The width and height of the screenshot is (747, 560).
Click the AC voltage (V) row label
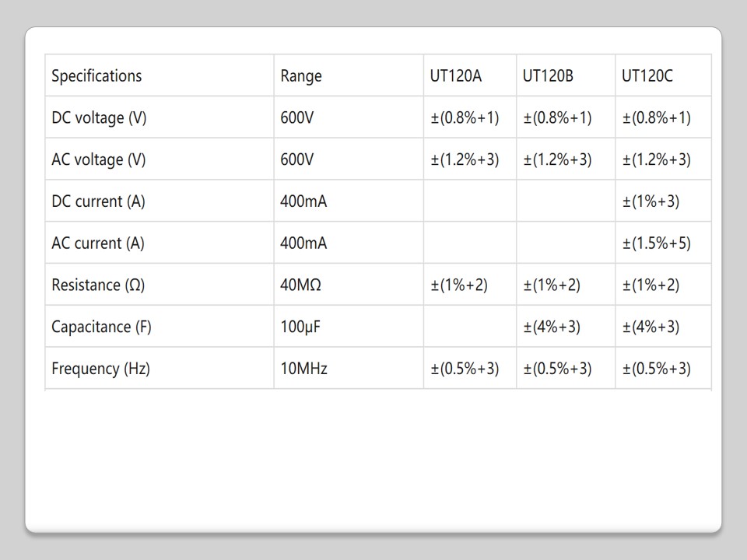99,160
